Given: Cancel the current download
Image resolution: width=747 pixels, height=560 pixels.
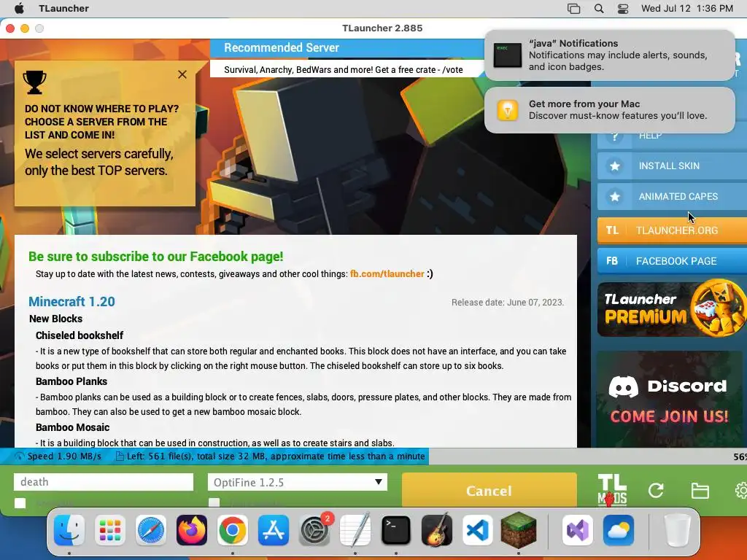Looking at the screenshot, I should coord(489,491).
